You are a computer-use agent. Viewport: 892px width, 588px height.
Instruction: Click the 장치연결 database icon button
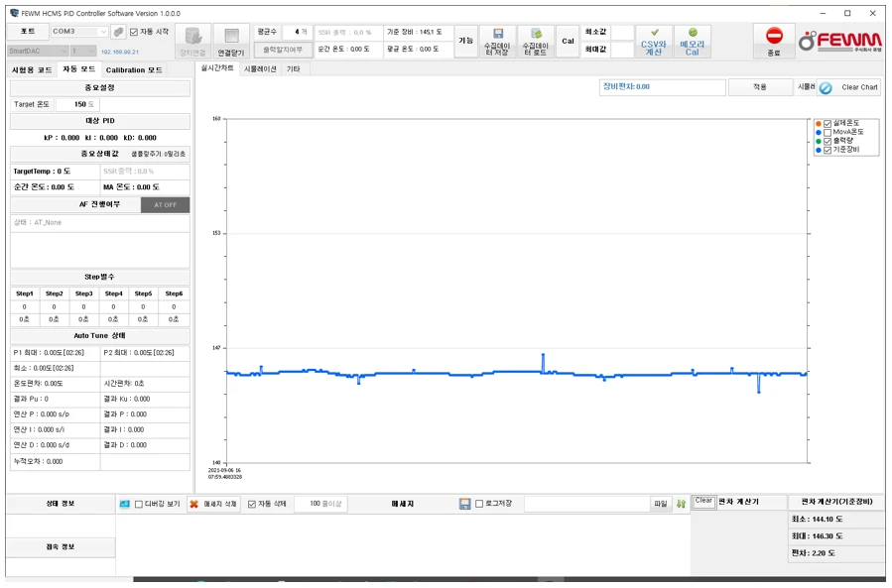point(192,41)
